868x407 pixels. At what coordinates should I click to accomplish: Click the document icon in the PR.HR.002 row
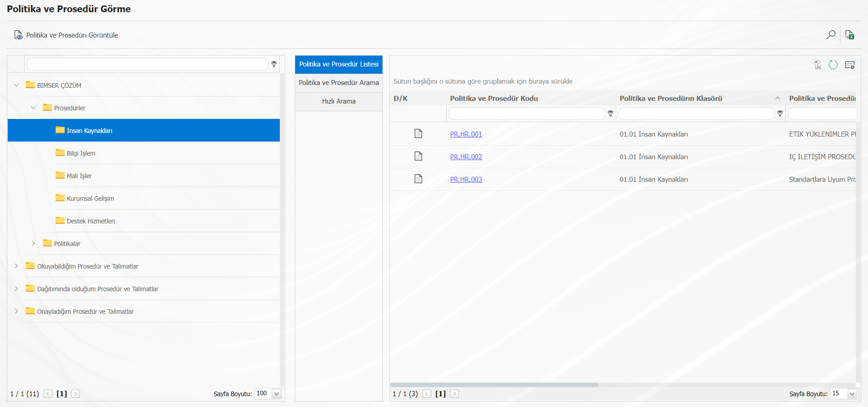click(419, 156)
